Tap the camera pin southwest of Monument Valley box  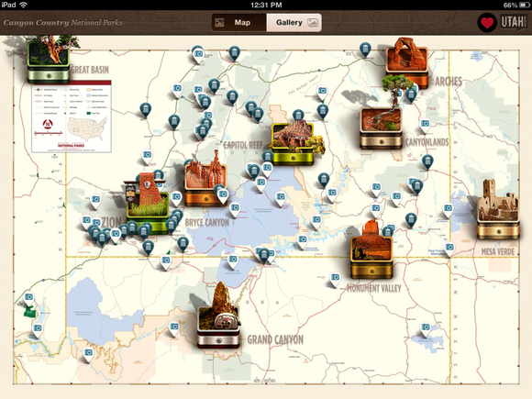coord(335,279)
